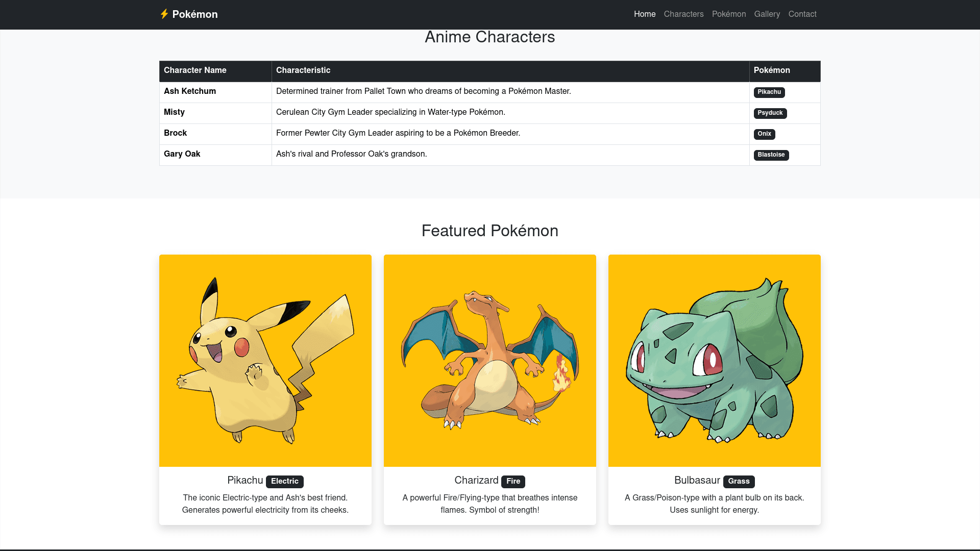The width and height of the screenshot is (980, 551).
Task: Click the Pikachu card title
Action: (x=245, y=481)
